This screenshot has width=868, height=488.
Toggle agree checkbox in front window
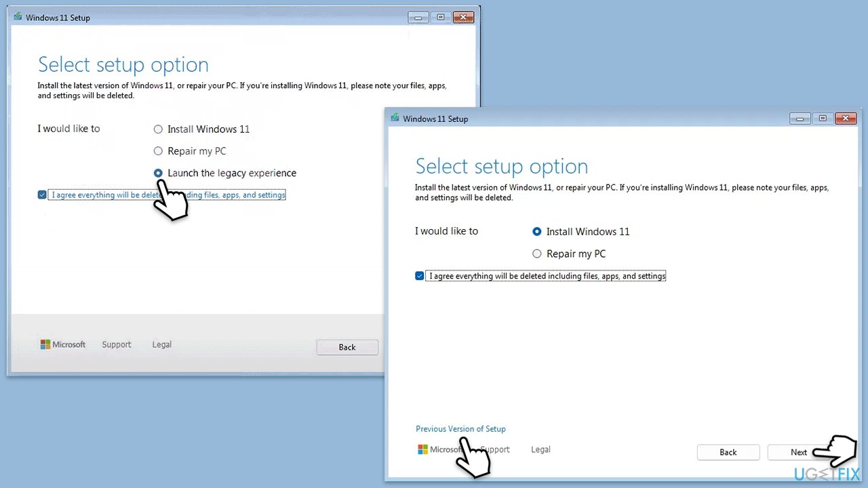[x=420, y=276]
